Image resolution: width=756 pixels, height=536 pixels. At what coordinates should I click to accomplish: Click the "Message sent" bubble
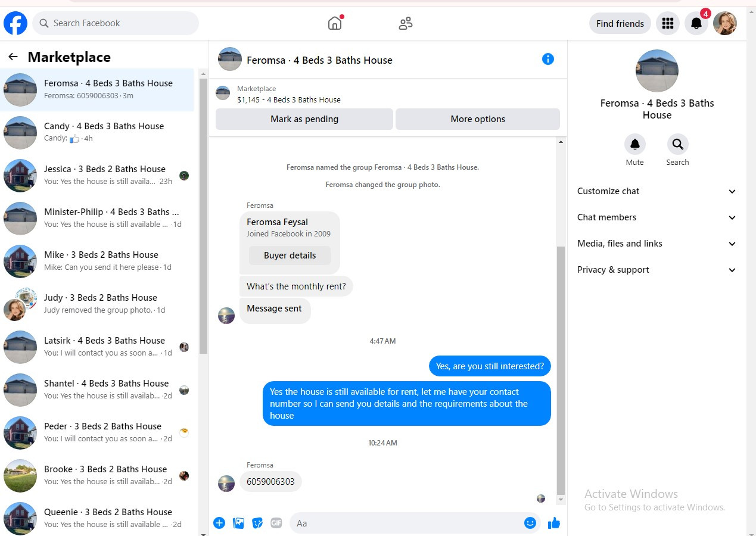coord(275,310)
